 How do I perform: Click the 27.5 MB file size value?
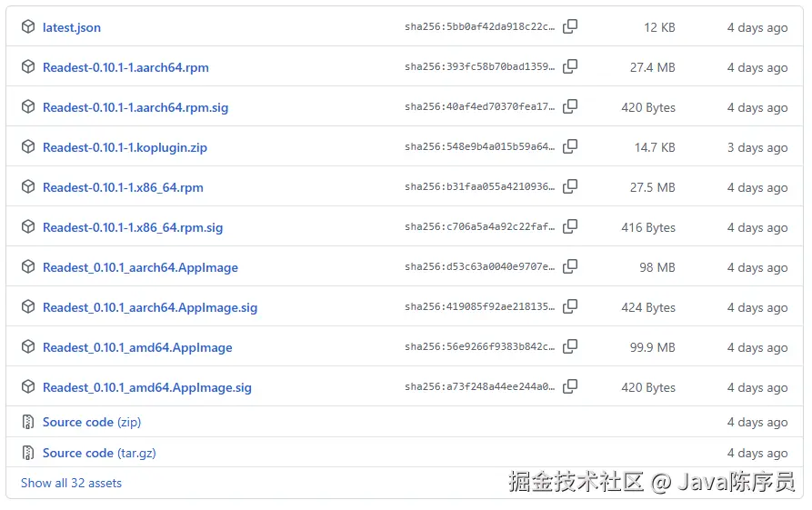[x=653, y=187]
